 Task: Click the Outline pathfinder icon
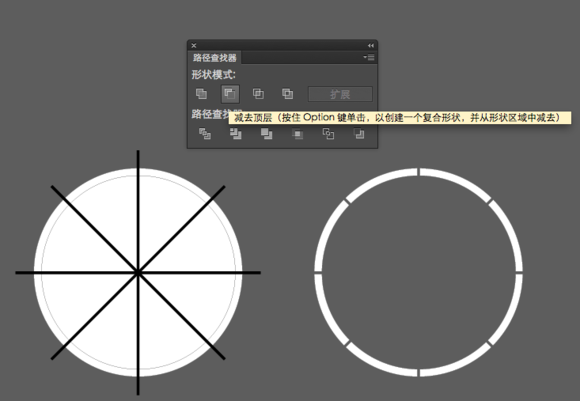click(x=328, y=134)
